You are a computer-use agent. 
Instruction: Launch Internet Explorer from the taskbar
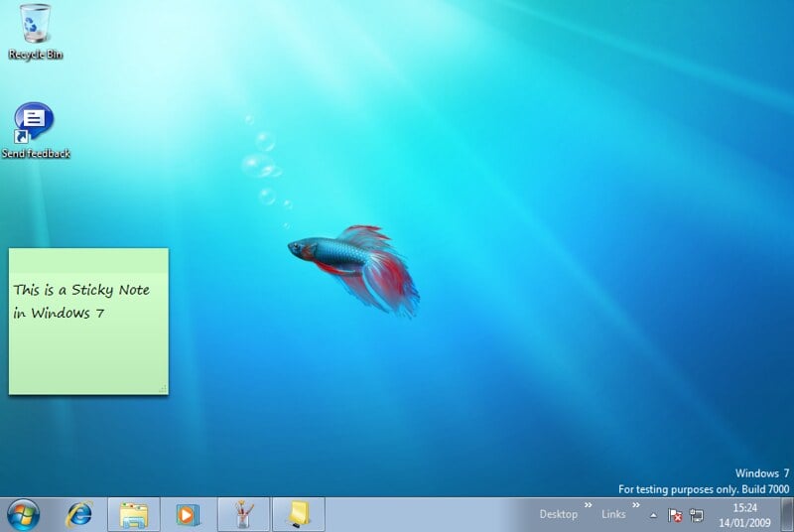coord(78,514)
